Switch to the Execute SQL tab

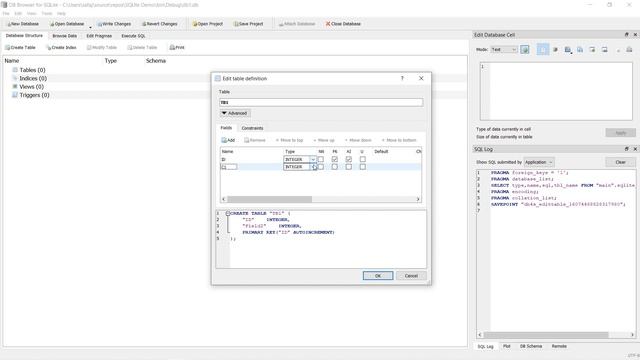coord(133,36)
